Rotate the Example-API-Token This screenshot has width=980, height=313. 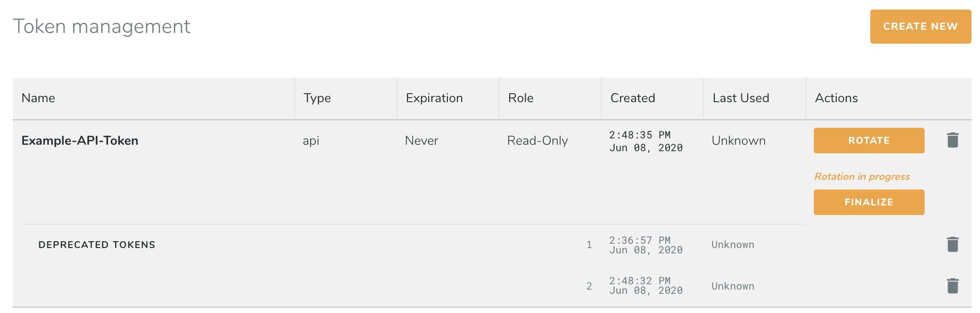pos(869,141)
